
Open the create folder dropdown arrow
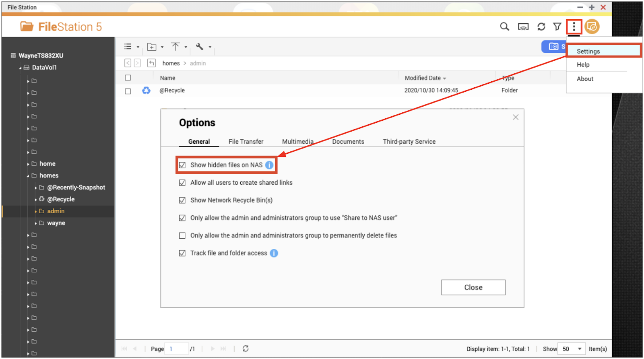coord(162,47)
